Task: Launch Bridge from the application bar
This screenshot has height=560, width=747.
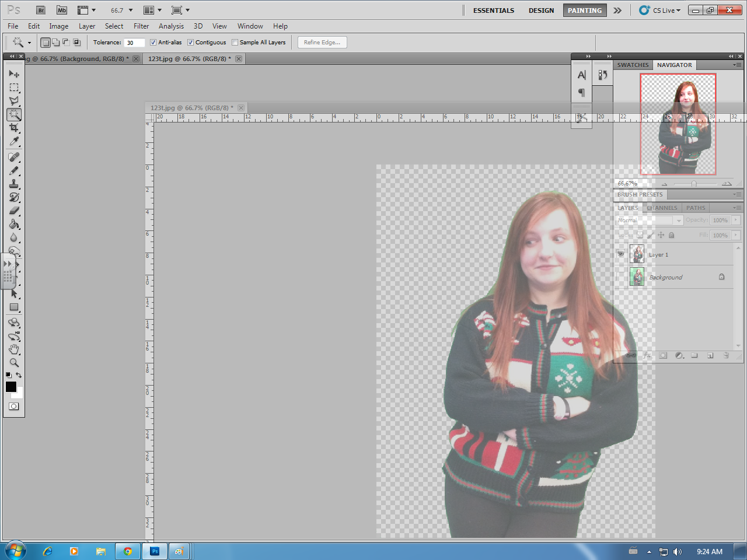Action: [x=41, y=10]
